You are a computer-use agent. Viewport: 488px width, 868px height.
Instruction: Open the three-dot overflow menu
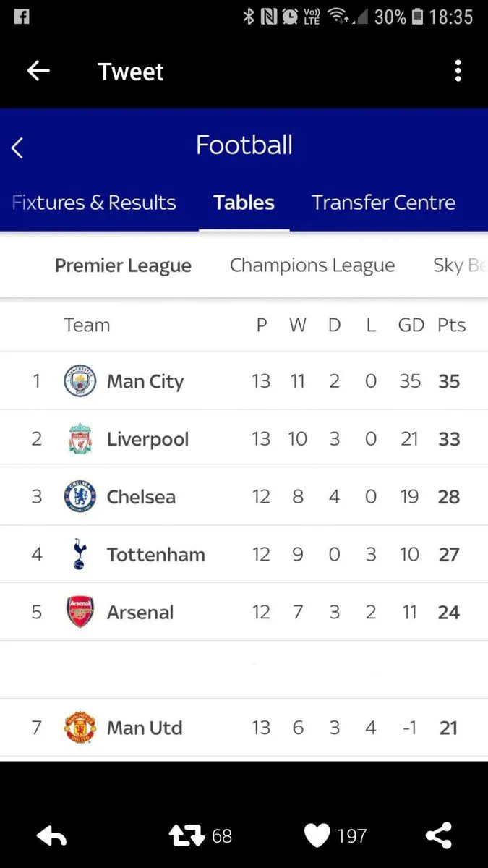(x=458, y=71)
